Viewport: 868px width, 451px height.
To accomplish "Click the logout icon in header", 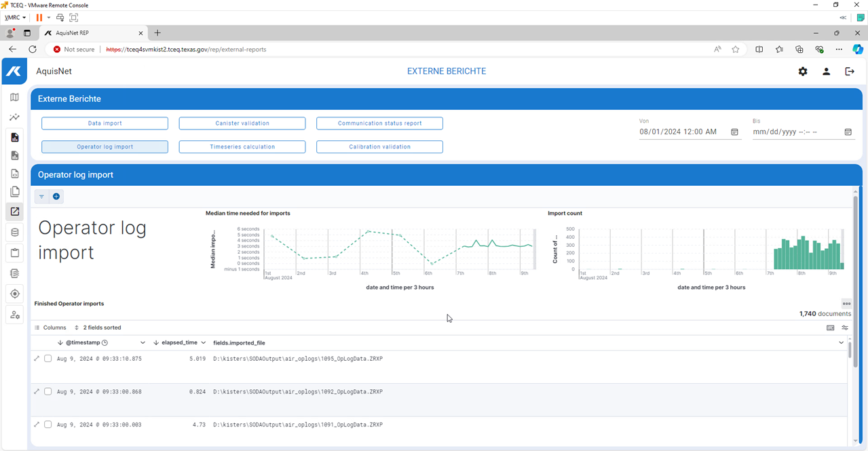I will [x=849, y=71].
